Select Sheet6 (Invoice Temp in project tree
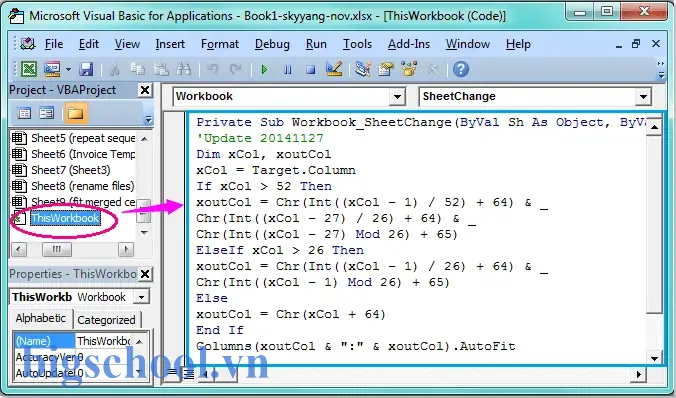 (73, 154)
